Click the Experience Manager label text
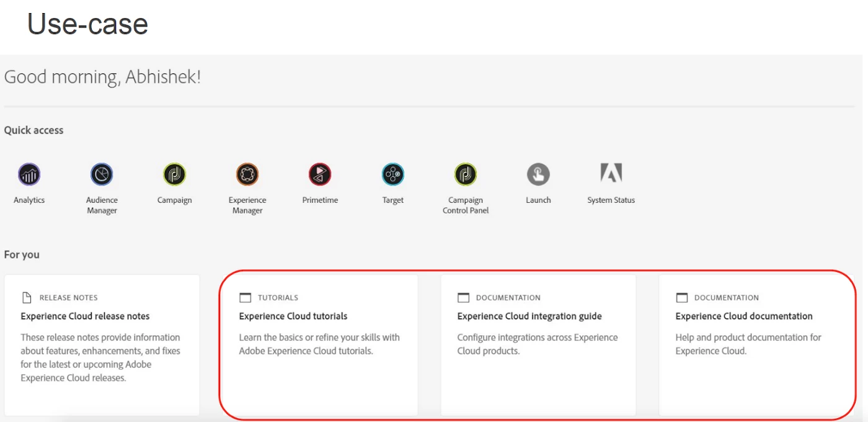The width and height of the screenshot is (868, 422). (247, 205)
